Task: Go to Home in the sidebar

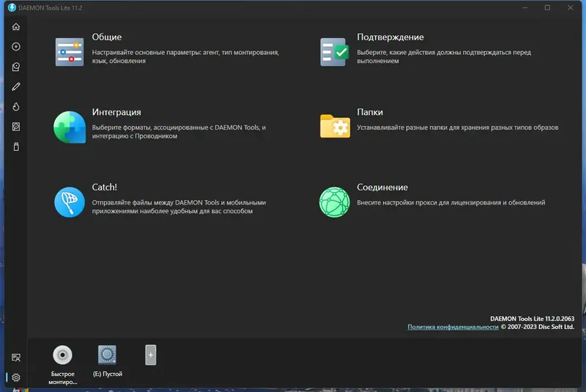Action: click(15, 27)
